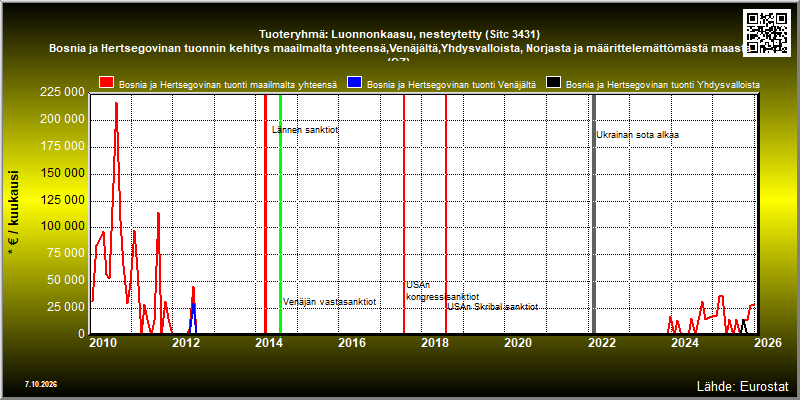This screenshot has height=400, width=800.
Task: Click the y-axis value 25 000
Action: pos(65,307)
